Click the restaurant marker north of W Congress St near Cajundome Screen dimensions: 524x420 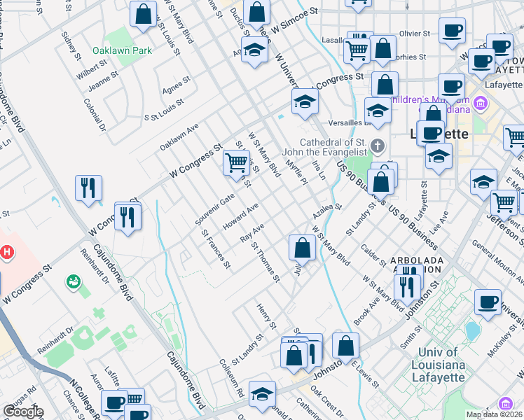tap(88, 189)
